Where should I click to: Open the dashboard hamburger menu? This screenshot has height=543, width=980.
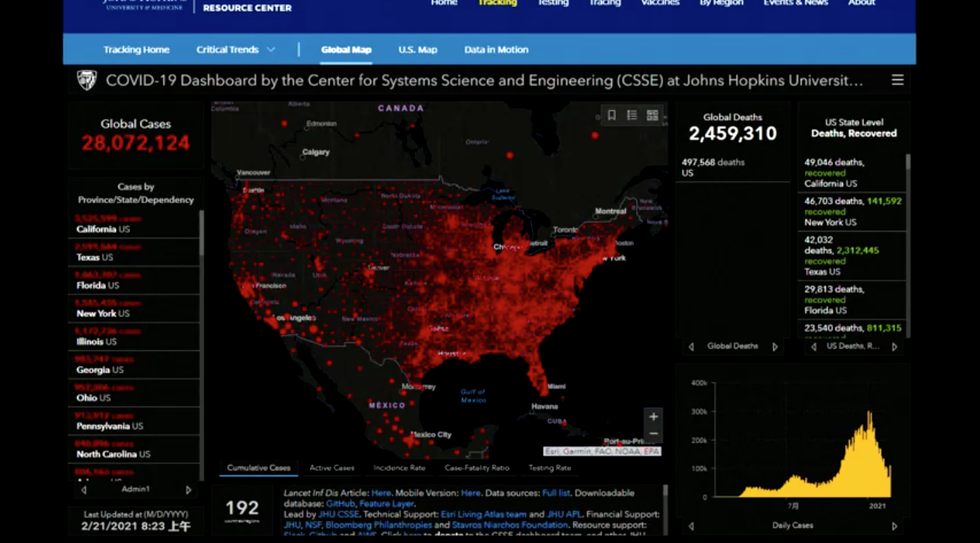pyautogui.click(x=897, y=81)
